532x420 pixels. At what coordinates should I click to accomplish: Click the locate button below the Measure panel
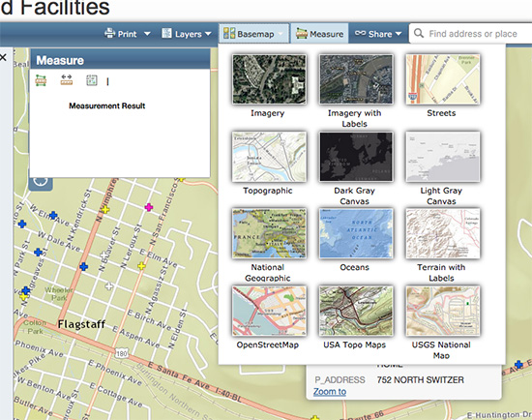pos(41,183)
